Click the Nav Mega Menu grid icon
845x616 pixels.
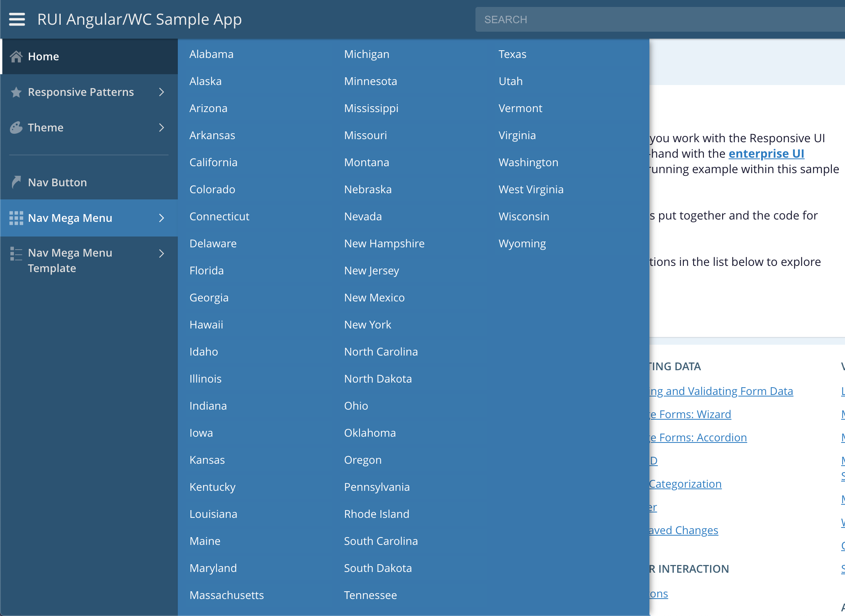point(16,218)
